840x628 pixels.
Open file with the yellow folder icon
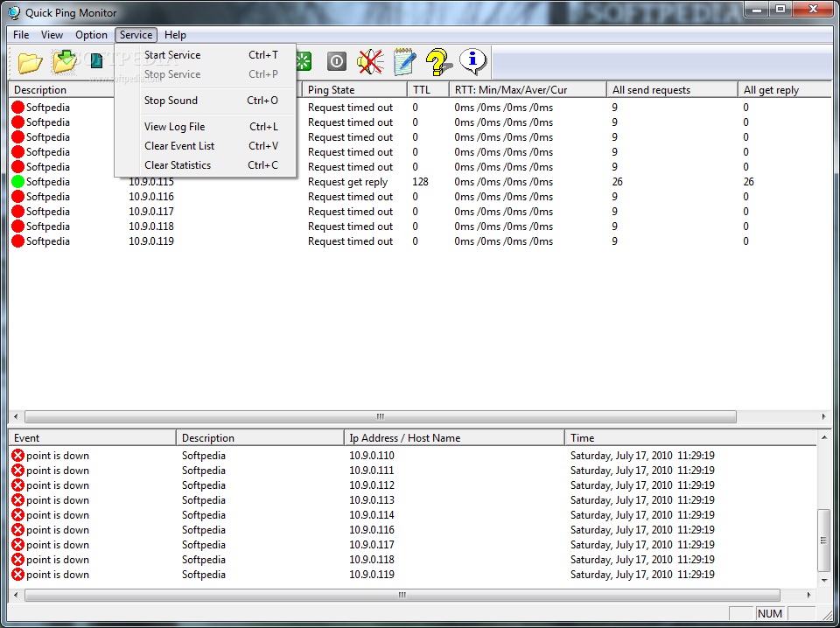(x=30, y=63)
